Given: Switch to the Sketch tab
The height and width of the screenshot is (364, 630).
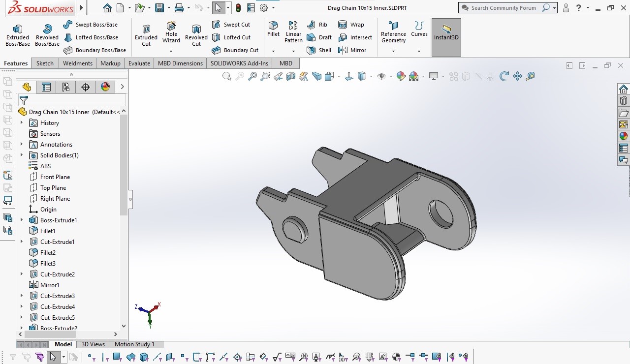Looking at the screenshot, I should point(45,63).
